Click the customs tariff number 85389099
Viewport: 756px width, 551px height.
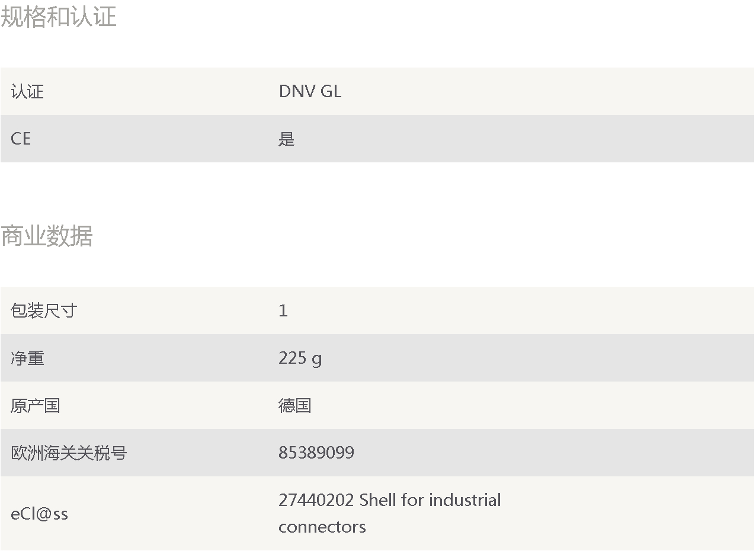[316, 453]
